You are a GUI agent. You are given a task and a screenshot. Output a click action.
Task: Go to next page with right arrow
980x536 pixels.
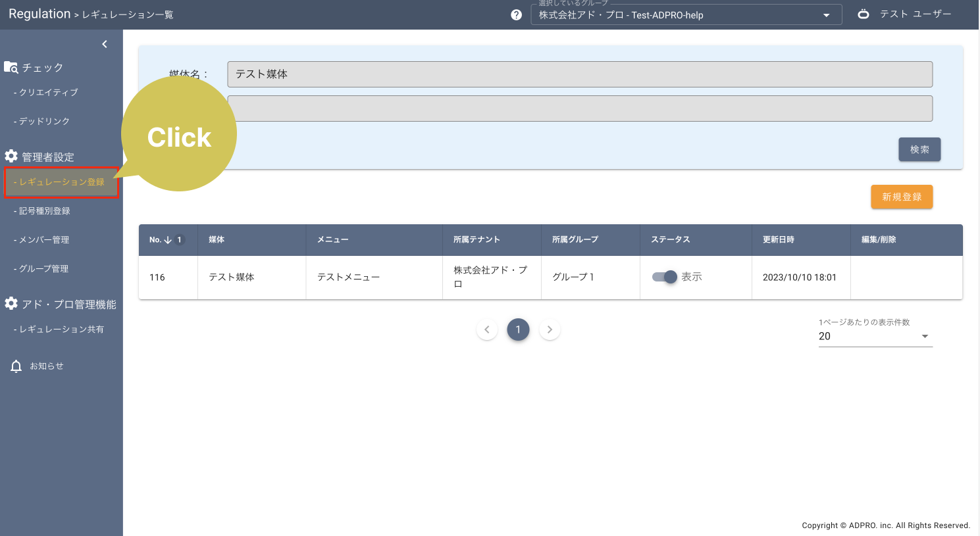click(550, 329)
